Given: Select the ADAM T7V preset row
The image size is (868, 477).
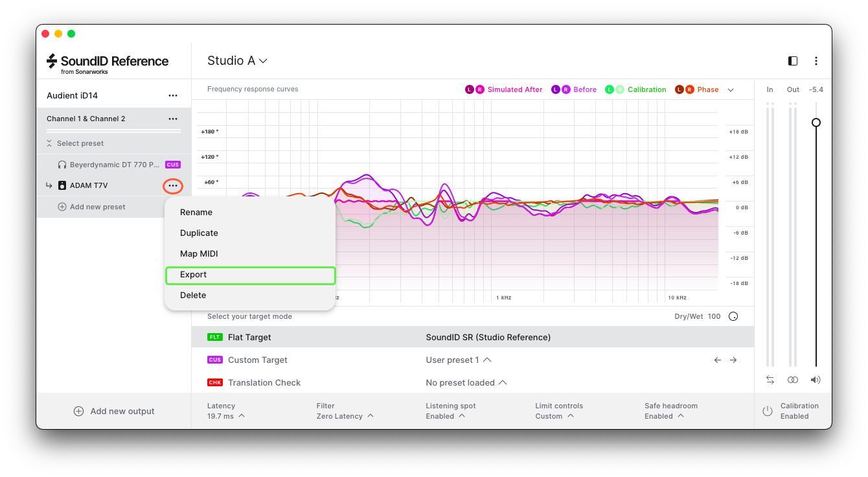Looking at the screenshot, I should tap(114, 186).
